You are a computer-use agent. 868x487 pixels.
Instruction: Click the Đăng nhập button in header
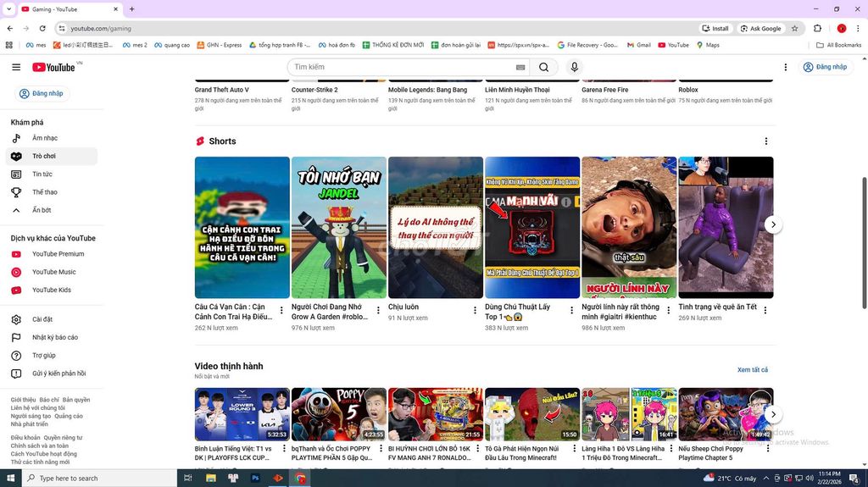(825, 67)
